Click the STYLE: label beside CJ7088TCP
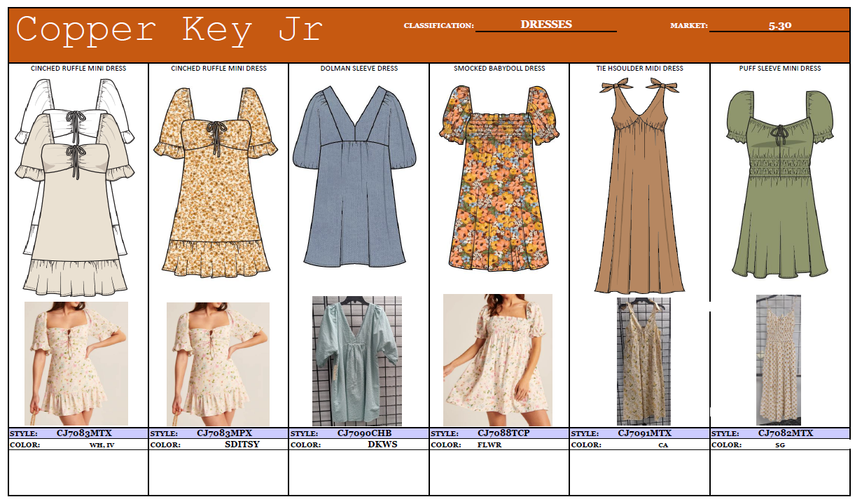855x504 pixels. coord(445,434)
